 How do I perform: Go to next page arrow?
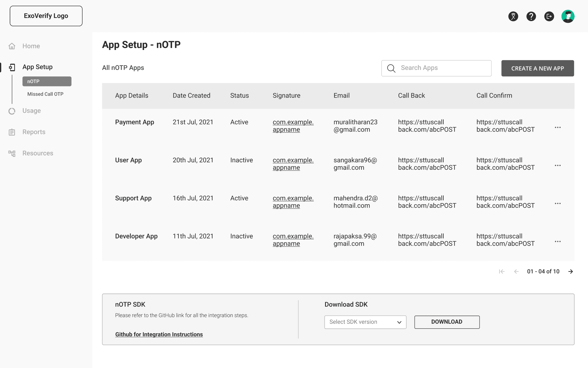(570, 272)
